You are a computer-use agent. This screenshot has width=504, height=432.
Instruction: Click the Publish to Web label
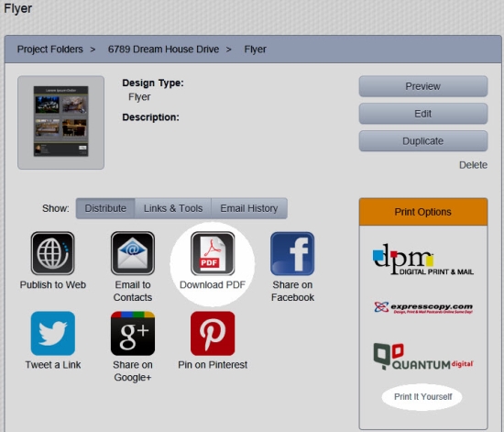click(53, 284)
